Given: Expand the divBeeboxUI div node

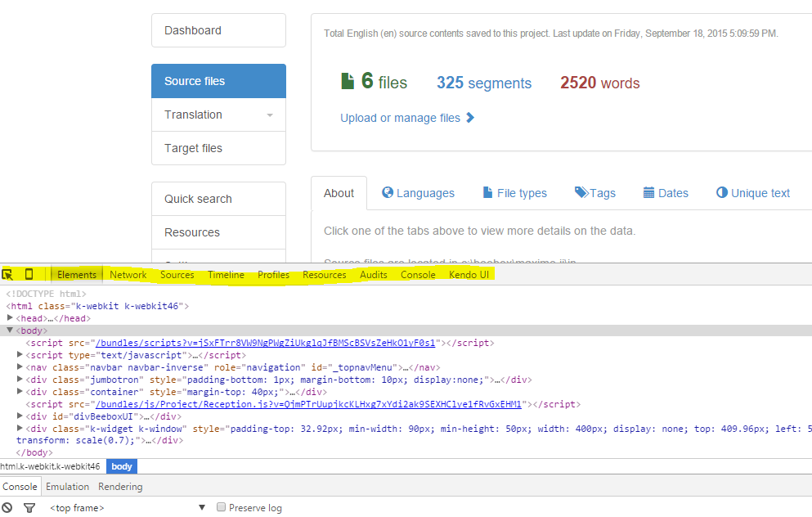Looking at the screenshot, I should tap(20, 416).
